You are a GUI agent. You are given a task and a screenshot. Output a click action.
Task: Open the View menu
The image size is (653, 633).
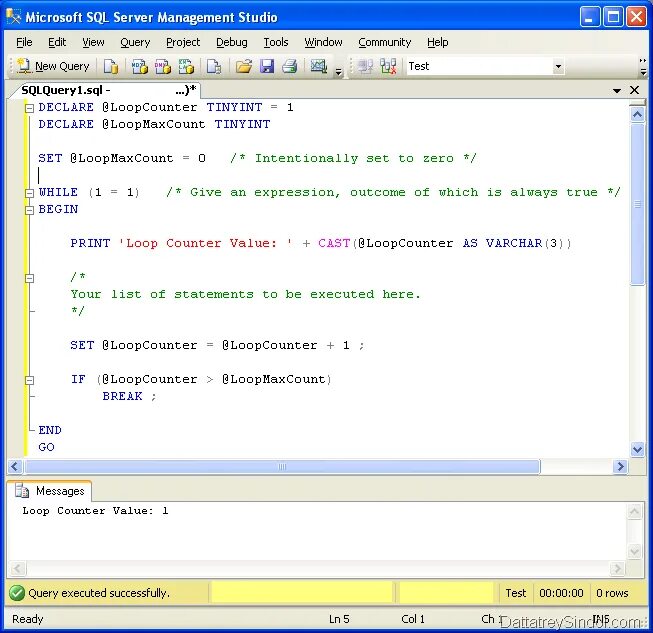tap(93, 42)
